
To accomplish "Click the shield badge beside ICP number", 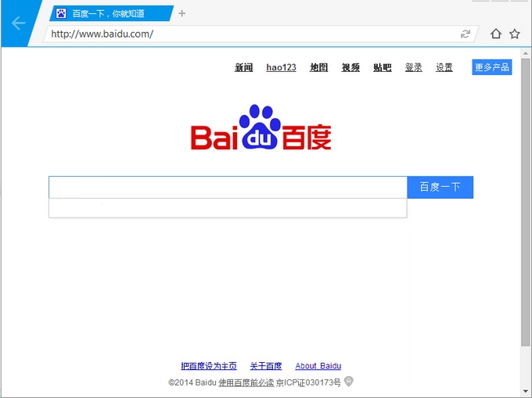I will point(348,382).
